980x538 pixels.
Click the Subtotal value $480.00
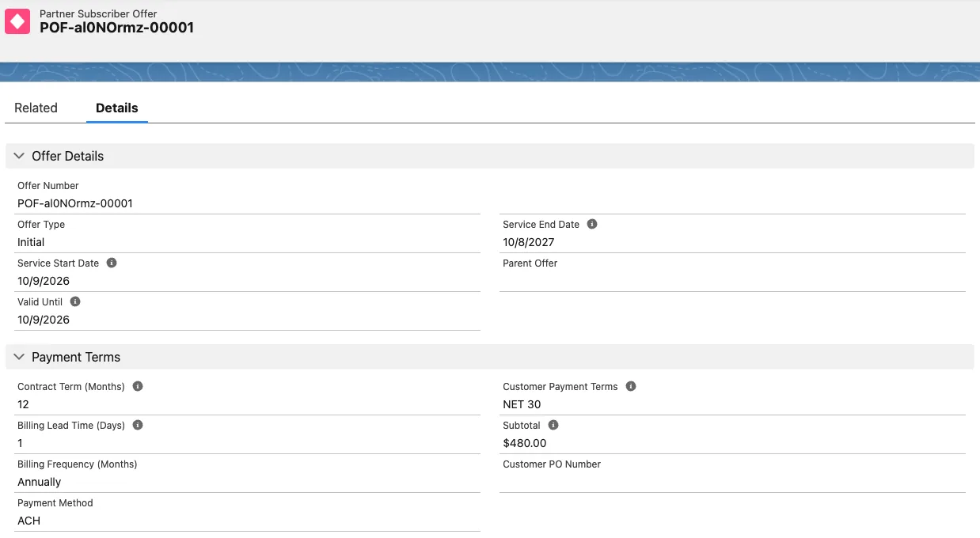tap(525, 443)
